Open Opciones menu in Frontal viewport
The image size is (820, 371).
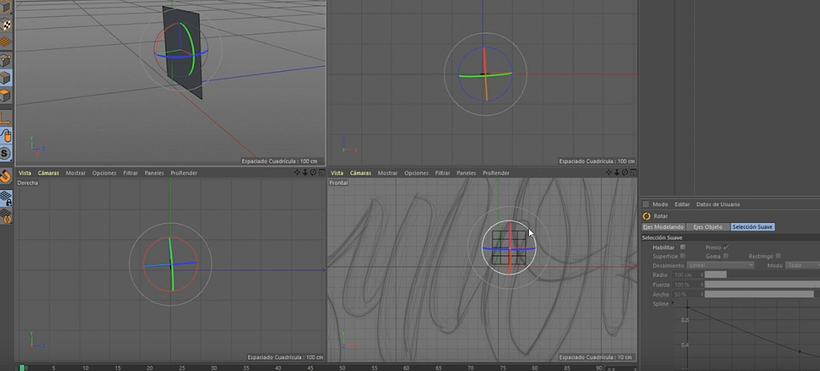click(416, 173)
